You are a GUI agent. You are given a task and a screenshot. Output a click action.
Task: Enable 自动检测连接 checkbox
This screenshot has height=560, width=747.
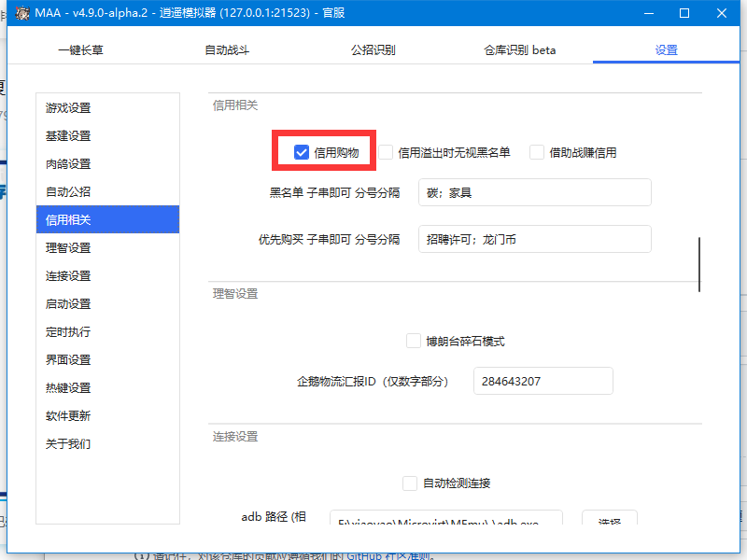[410, 483]
